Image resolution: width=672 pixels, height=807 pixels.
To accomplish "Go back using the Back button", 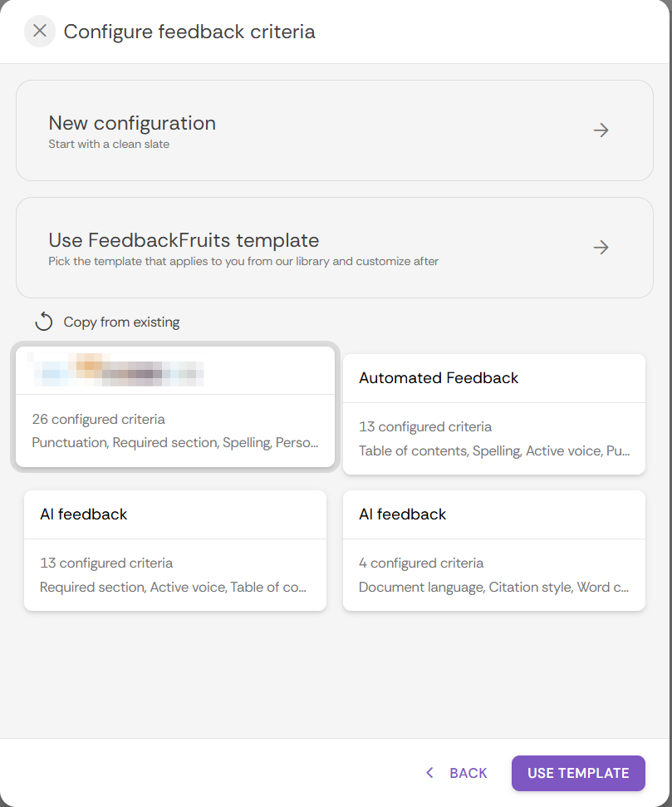I will 468,773.
